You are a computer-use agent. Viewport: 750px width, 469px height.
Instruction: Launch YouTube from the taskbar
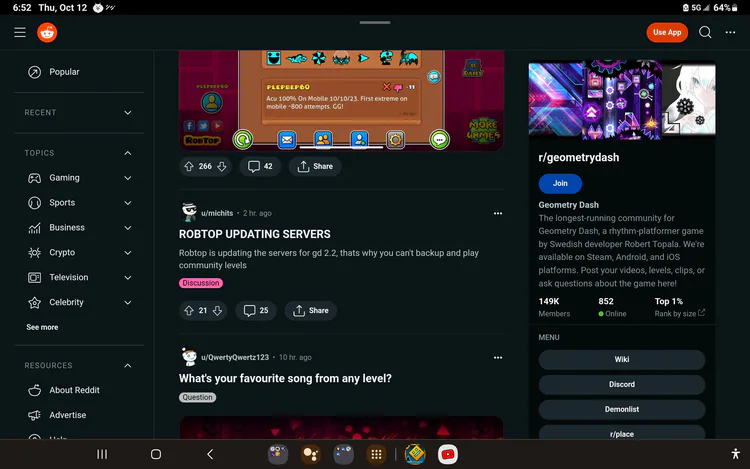click(448, 454)
